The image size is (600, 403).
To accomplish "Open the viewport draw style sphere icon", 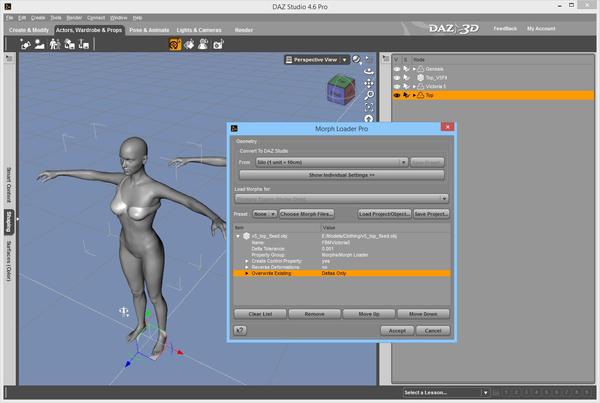I will pyautogui.click(x=356, y=59).
